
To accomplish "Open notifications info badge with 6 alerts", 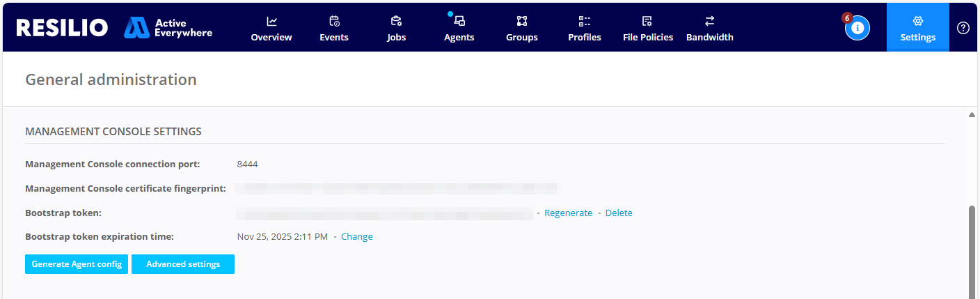I will click(x=857, y=28).
